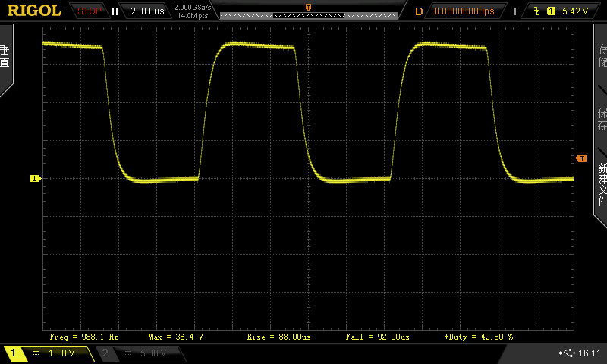Click the middle right save side tab
The image size is (607, 364).
[601, 118]
